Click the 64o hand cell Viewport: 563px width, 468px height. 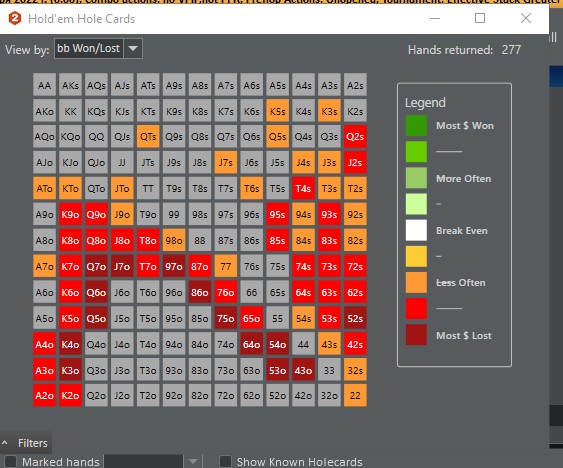pos(251,344)
